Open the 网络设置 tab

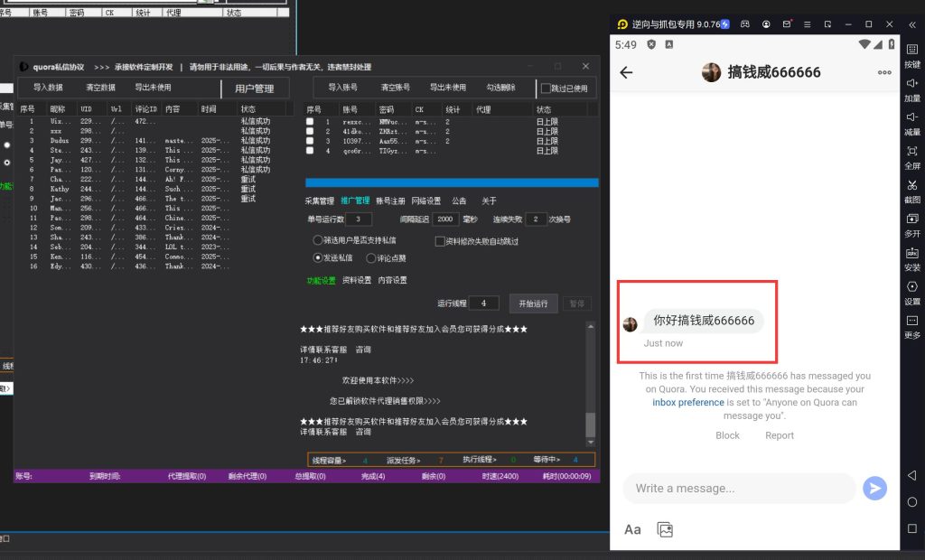pos(426,201)
